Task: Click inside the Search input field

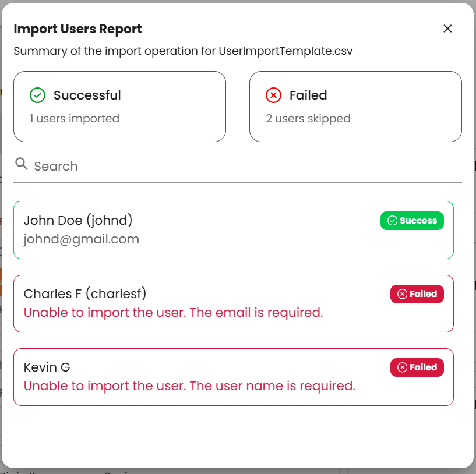Action: click(x=233, y=167)
